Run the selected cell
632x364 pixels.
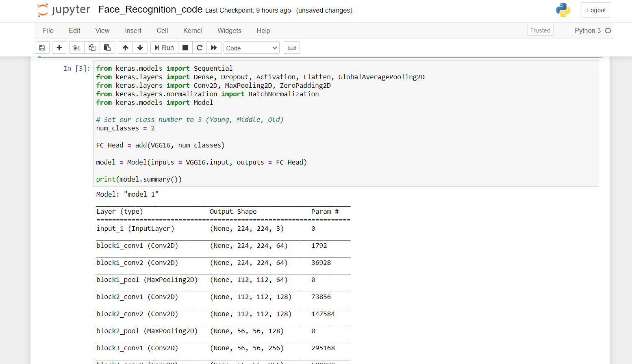click(164, 48)
